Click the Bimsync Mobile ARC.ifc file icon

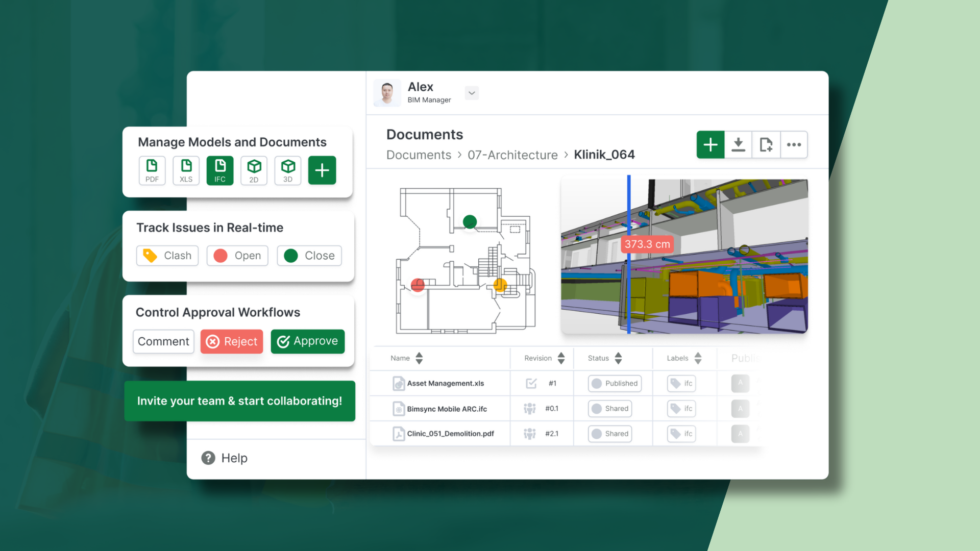(x=399, y=409)
